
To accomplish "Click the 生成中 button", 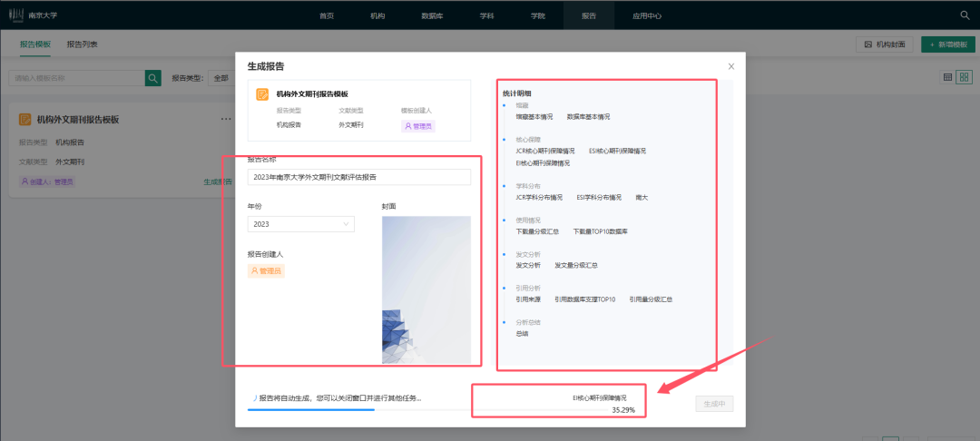I will tap(714, 404).
